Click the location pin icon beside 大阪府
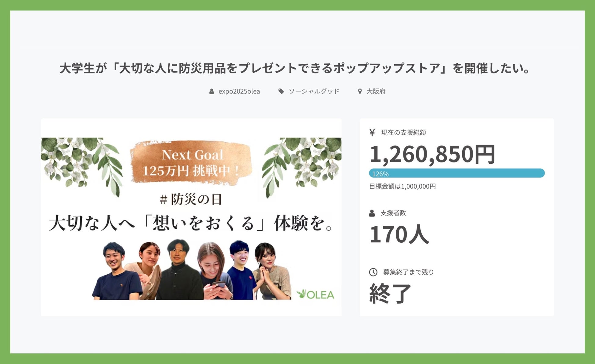This screenshot has width=595, height=364. point(360,91)
